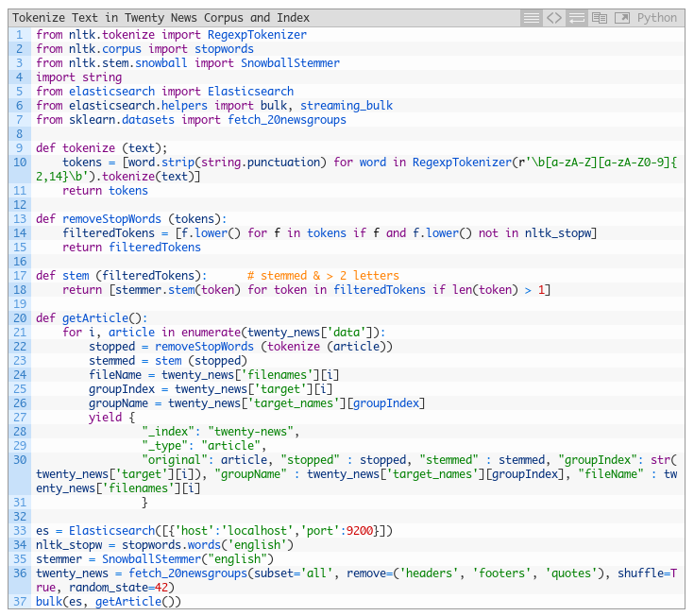Image resolution: width=694 pixels, height=616 pixels.
Task: Click 'return filteredTokens' on line 15
Action: click(131, 248)
